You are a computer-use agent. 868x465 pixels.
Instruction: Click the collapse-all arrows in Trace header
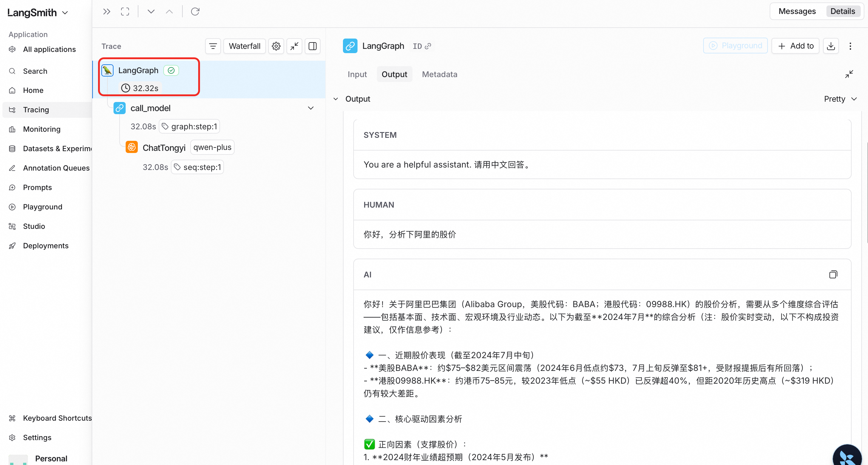(294, 46)
